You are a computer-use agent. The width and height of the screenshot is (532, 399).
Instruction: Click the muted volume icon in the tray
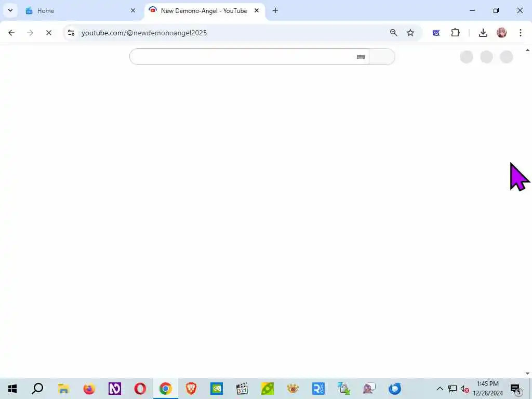pyautogui.click(x=464, y=389)
